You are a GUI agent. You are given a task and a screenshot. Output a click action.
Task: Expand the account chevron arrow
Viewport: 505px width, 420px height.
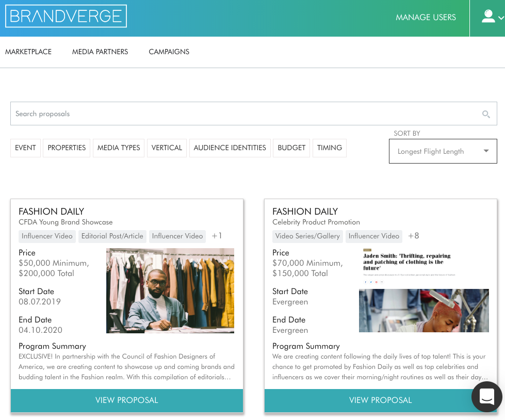[x=501, y=18]
